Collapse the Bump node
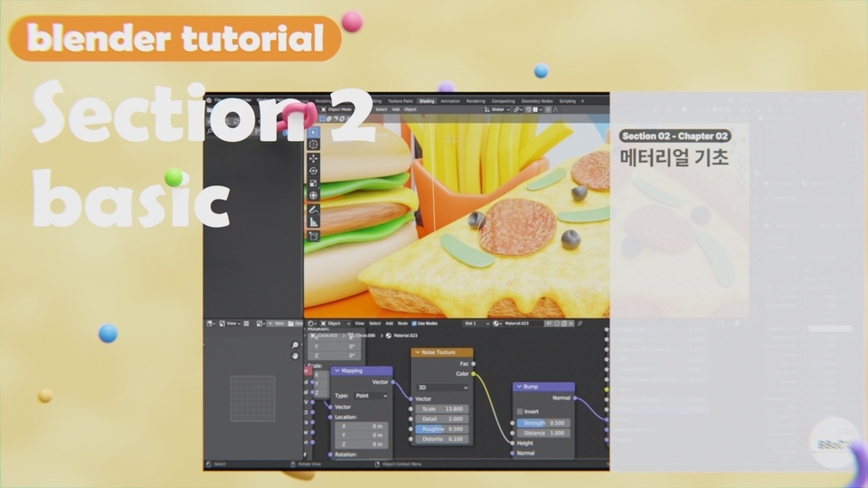This screenshot has width=868, height=488. coord(519,387)
